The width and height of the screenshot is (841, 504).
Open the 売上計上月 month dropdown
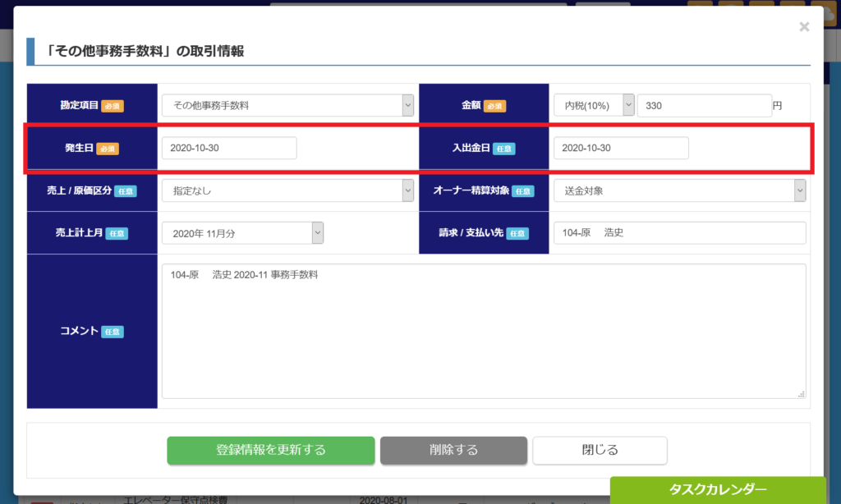pyautogui.click(x=242, y=233)
